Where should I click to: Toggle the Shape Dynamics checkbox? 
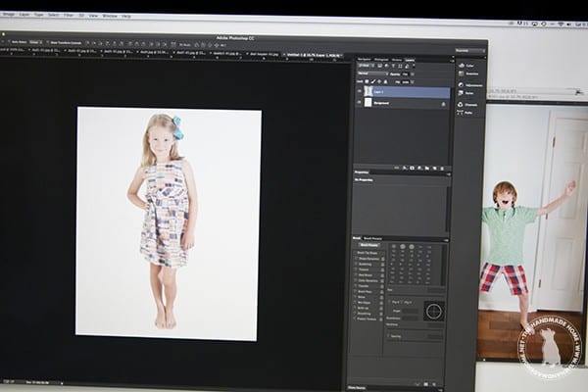point(356,259)
